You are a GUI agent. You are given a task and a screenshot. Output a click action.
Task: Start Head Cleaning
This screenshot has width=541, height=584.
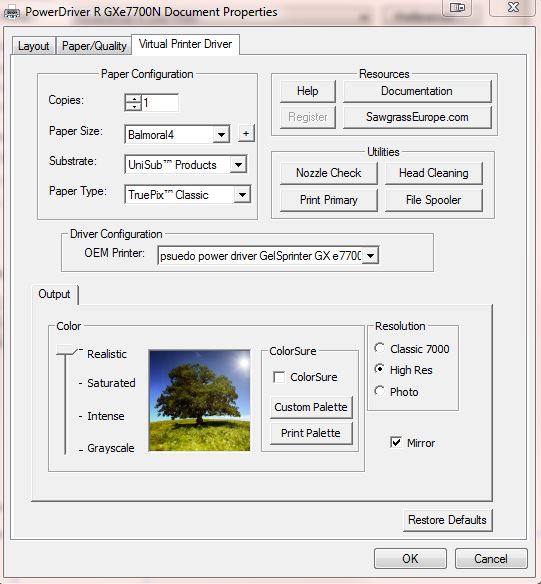coord(433,173)
